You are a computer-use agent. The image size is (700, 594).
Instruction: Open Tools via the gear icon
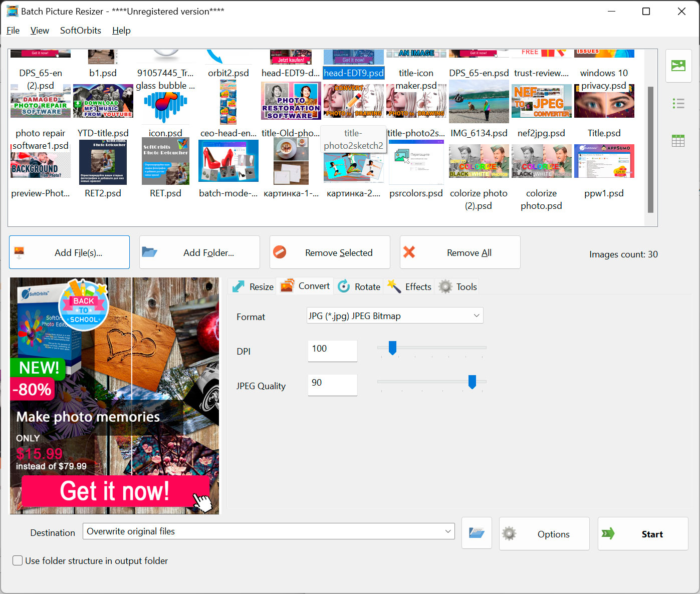click(x=445, y=286)
